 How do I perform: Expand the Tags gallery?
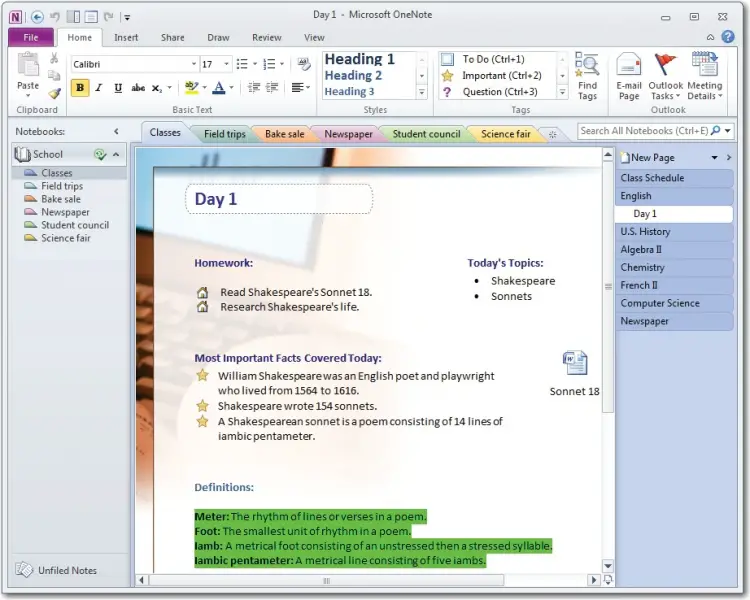click(x=562, y=91)
